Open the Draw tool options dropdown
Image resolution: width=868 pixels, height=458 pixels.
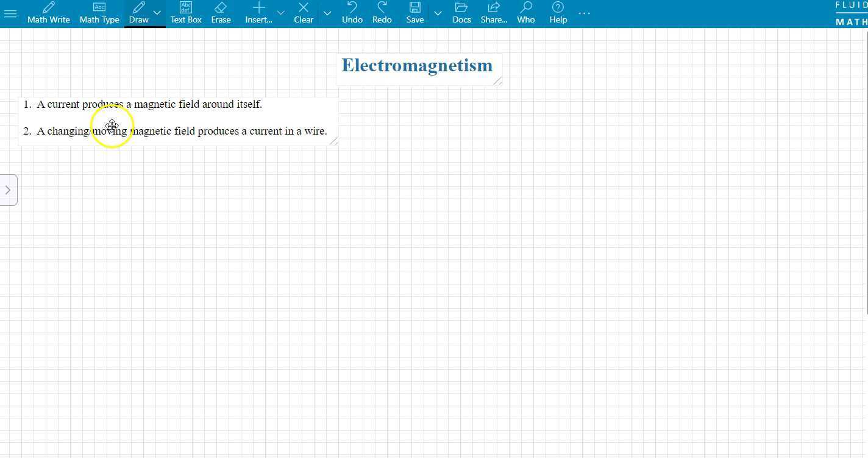point(157,13)
